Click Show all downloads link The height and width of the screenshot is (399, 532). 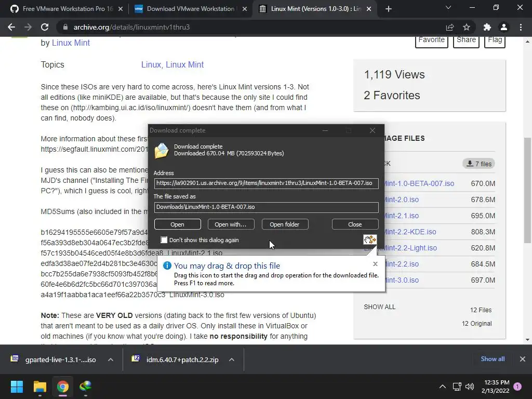[493, 359]
